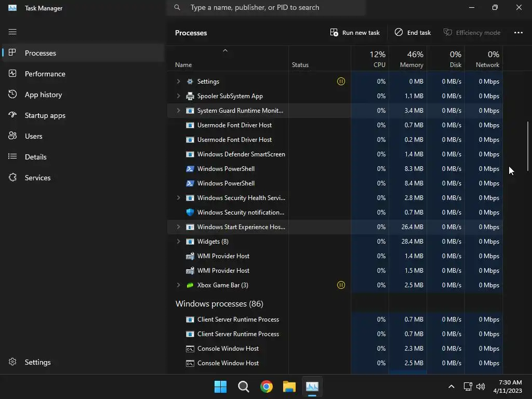532x399 pixels.
Task: Open File Explorer from taskbar
Action: coord(289,387)
